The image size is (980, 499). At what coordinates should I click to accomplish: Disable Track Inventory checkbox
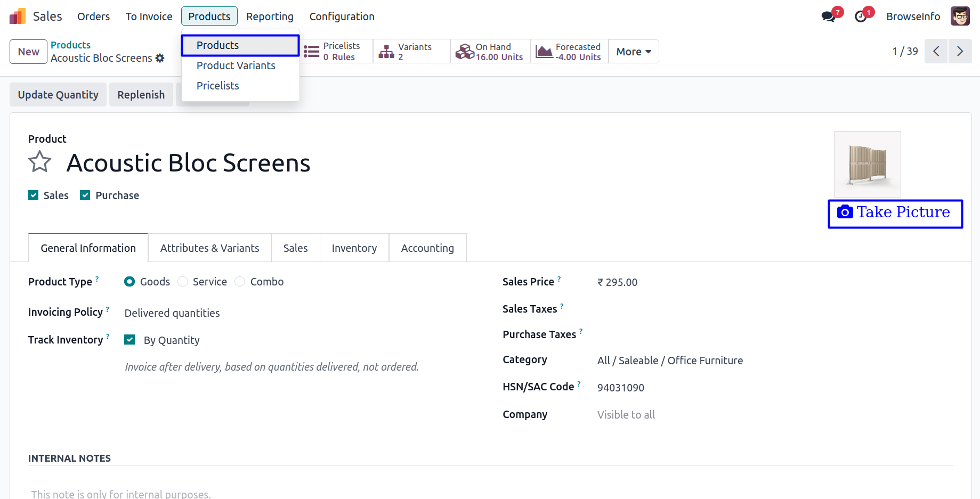129,340
